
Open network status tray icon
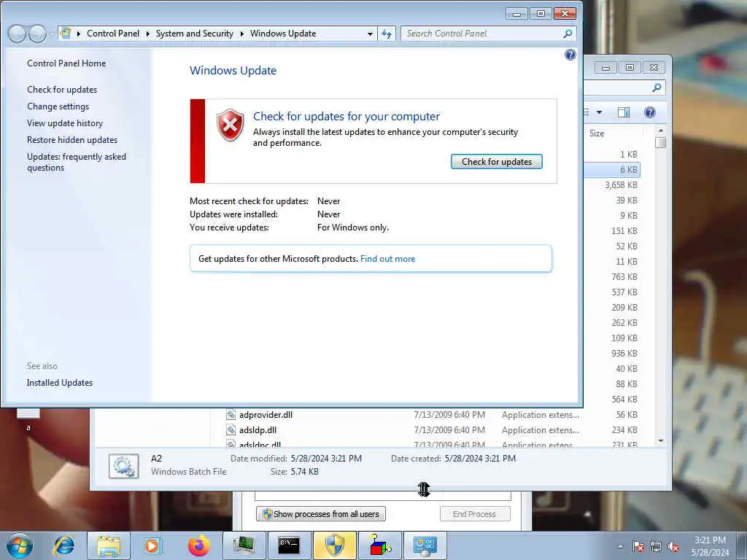point(656,547)
